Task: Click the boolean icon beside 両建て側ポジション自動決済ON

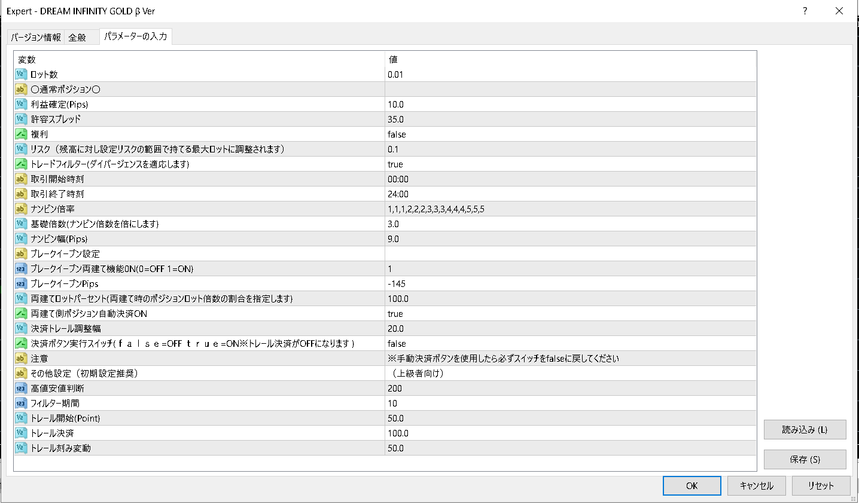Action: 21,313
